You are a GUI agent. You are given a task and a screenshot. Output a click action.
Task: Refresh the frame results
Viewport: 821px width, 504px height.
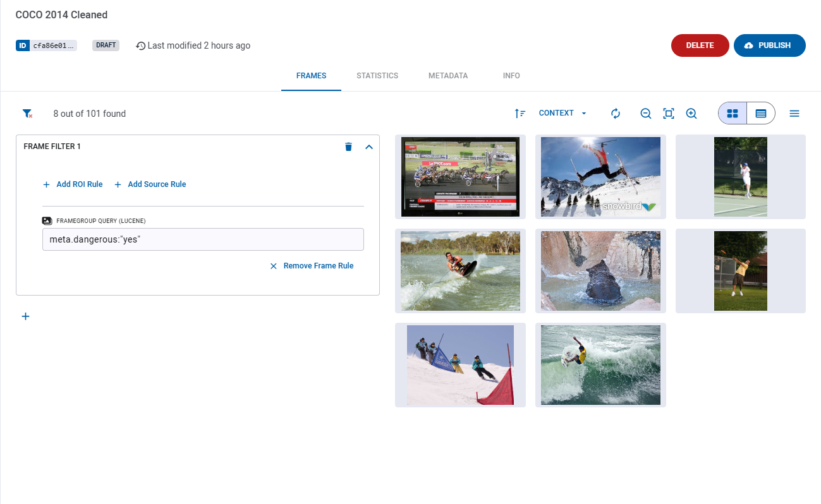pos(615,113)
